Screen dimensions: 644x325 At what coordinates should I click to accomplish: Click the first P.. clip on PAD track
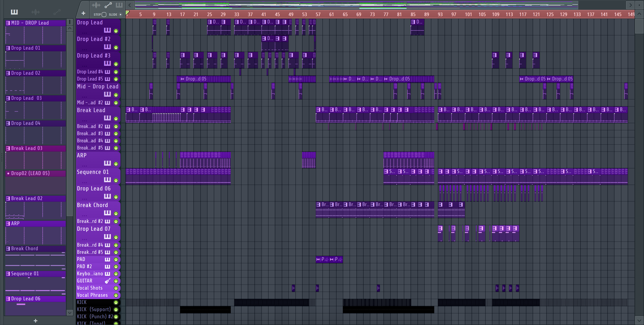(x=322, y=259)
